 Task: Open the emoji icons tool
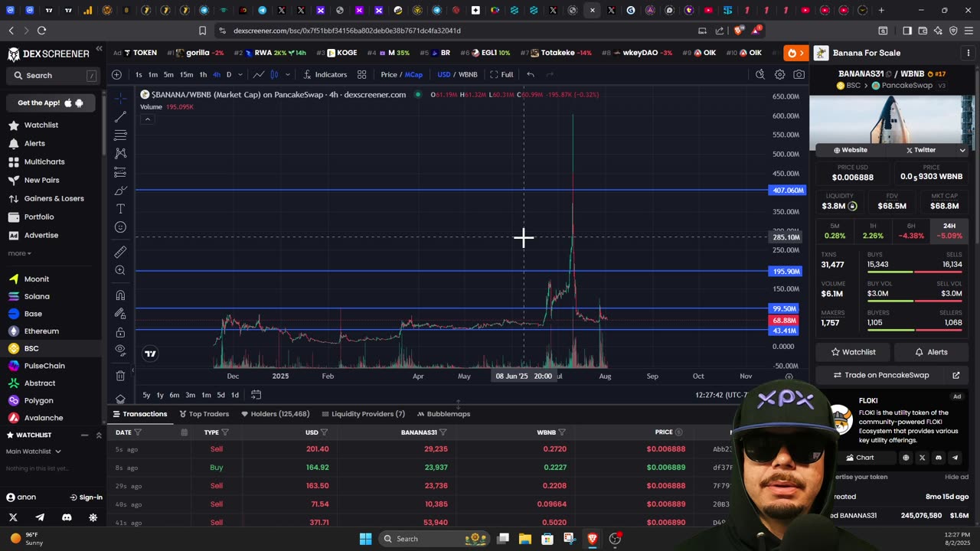tap(120, 227)
